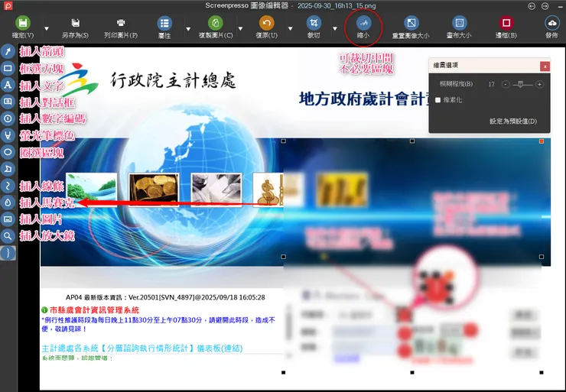Viewport: 566px width, 392px height.
Task: Activate the 裁切 crop tool
Action: pos(314,23)
